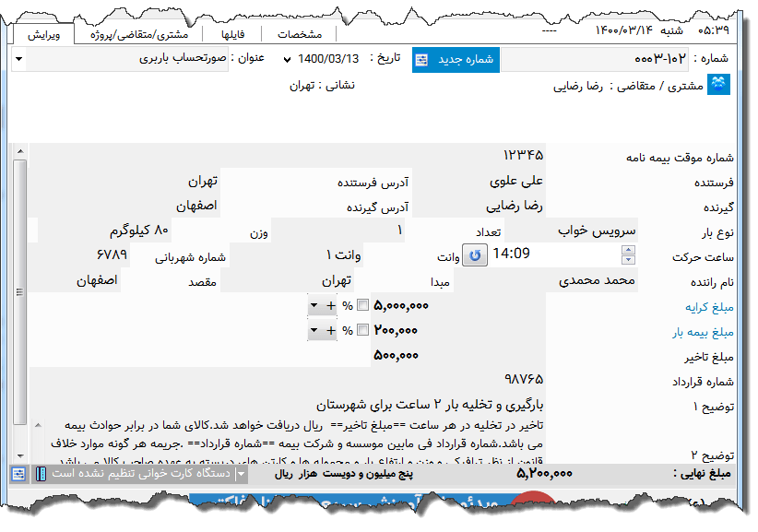This screenshot has height=532, width=758.
Task: Refresh the ساعت حرکت time using refresh icon
Action: [473, 256]
